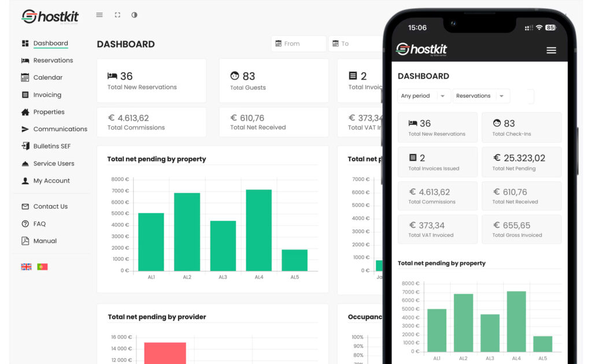Open Calendar from the sidebar
The width and height of the screenshot is (592, 364).
(47, 77)
